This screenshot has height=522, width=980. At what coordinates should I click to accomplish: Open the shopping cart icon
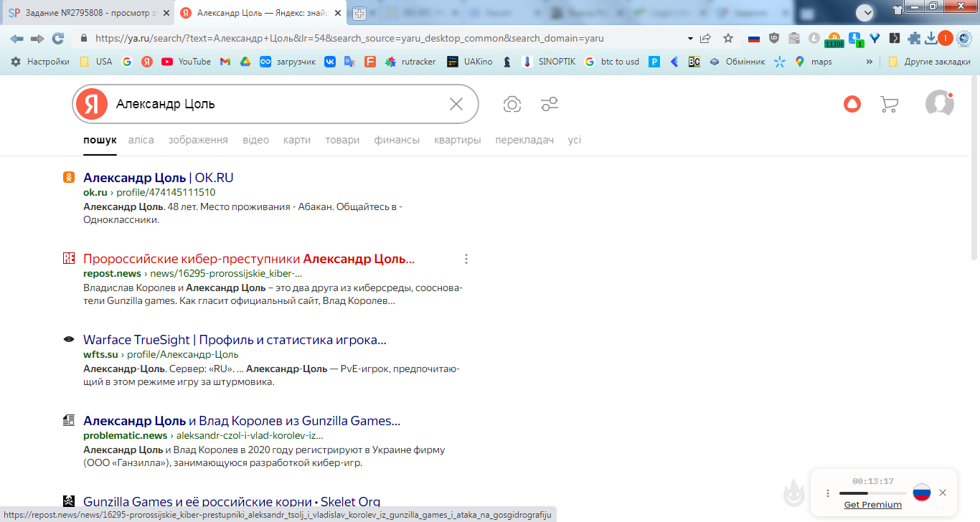click(x=889, y=105)
